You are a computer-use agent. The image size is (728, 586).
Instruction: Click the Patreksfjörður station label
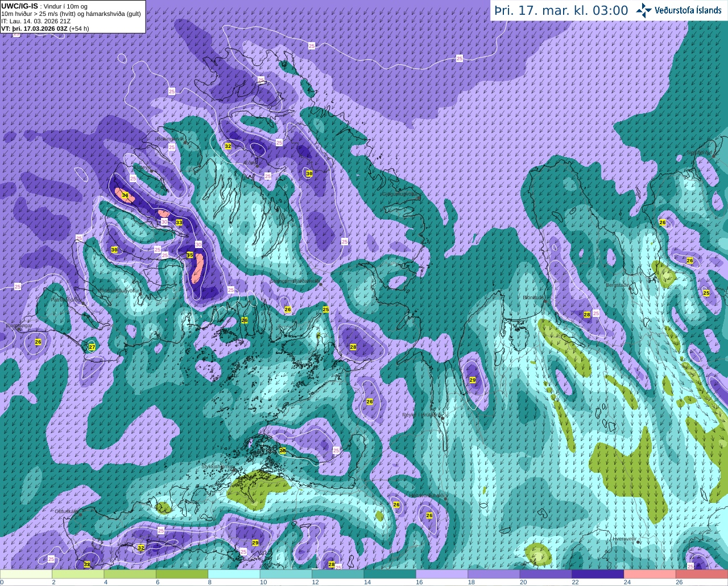click(x=67, y=299)
